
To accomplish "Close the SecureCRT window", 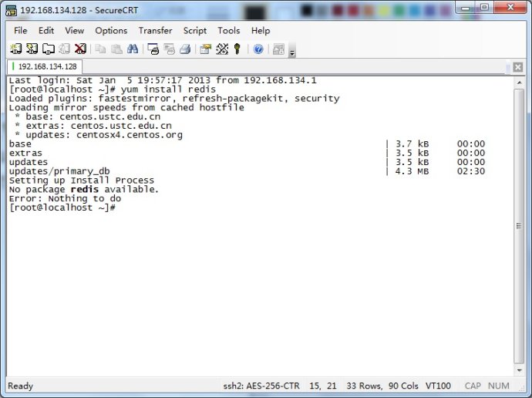I will pos(510,8).
